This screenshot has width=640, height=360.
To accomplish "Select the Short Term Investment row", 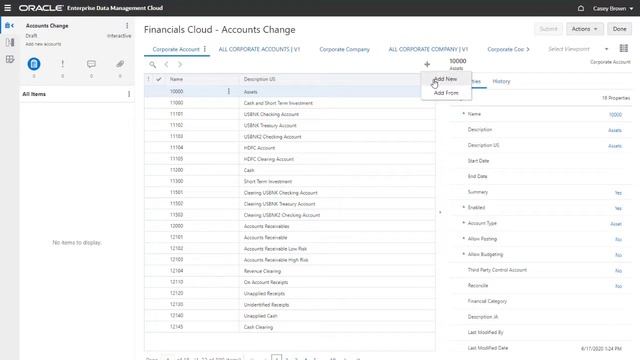I will 290,181.
